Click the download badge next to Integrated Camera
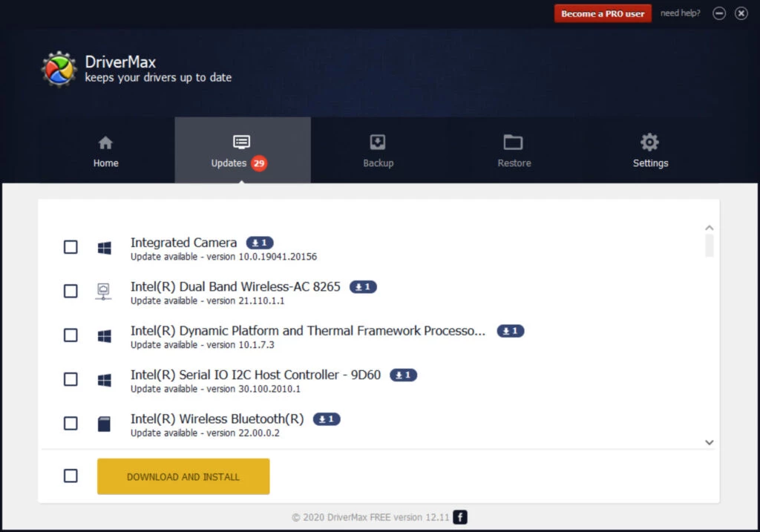 (x=260, y=243)
